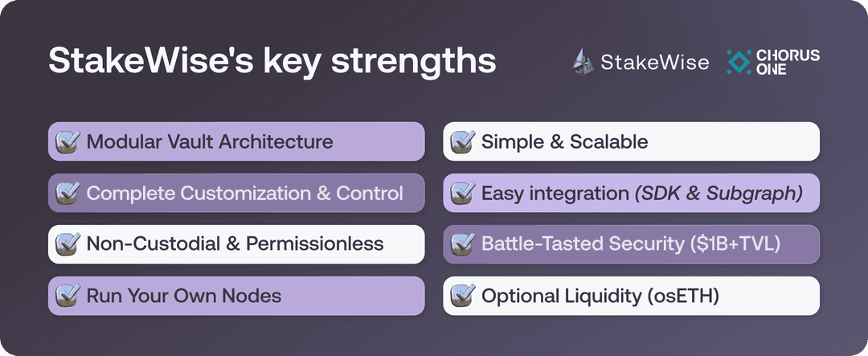Image resolution: width=868 pixels, height=356 pixels.
Task: Click the Complete Customization & Control checkmark
Action: click(x=68, y=194)
